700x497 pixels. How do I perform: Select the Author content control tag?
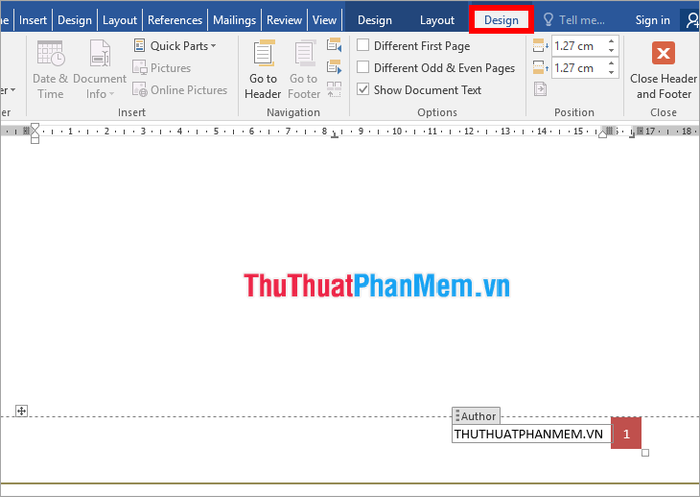coord(476,416)
